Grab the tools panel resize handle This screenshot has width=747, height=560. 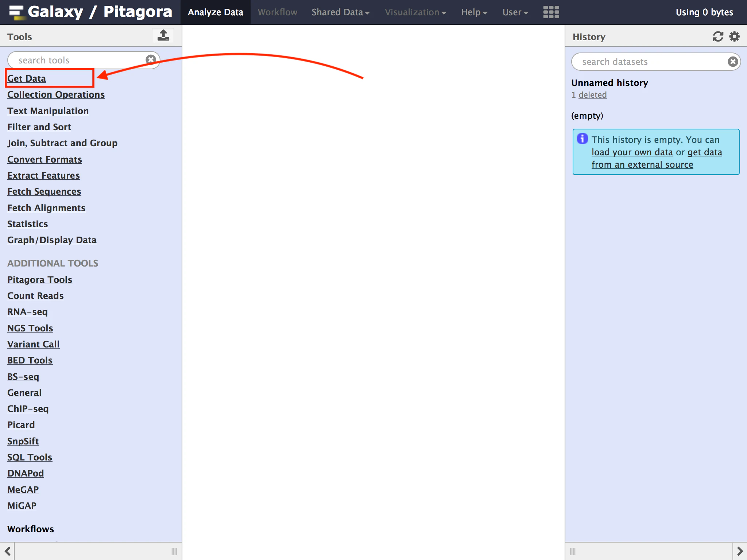[174, 551]
